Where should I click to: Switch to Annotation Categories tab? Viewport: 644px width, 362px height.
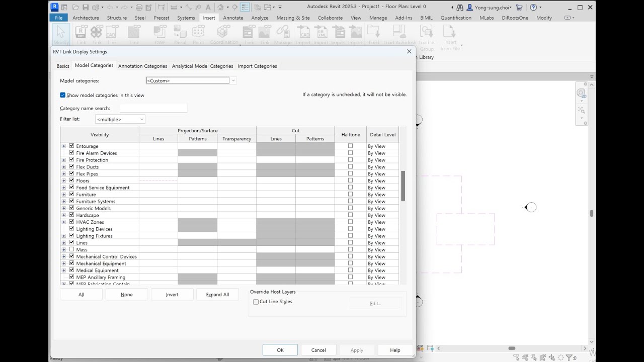143,66
